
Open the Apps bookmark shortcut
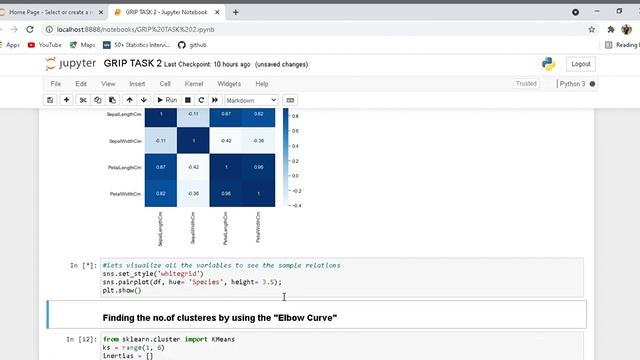(x=10, y=45)
